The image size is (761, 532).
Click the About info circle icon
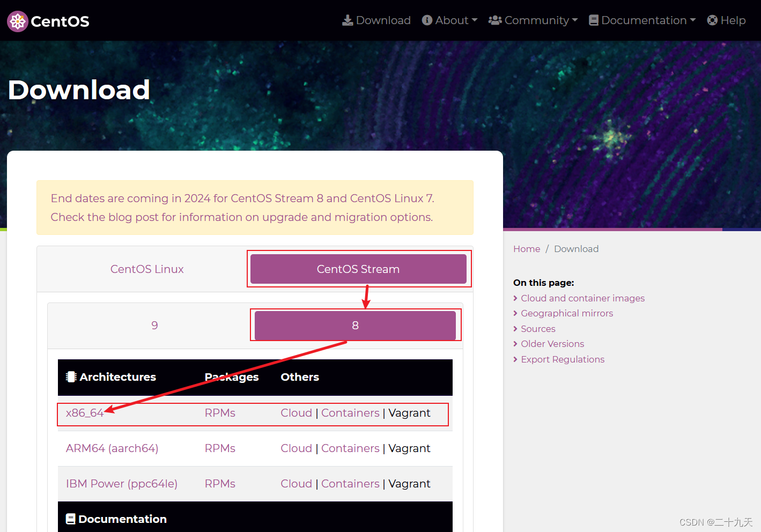tap(427, 20)
